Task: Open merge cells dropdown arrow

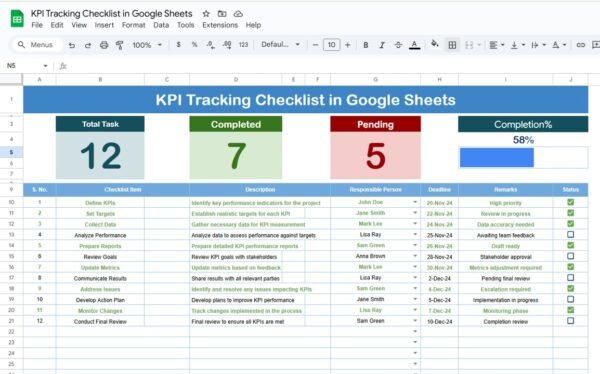Action: 479,45
